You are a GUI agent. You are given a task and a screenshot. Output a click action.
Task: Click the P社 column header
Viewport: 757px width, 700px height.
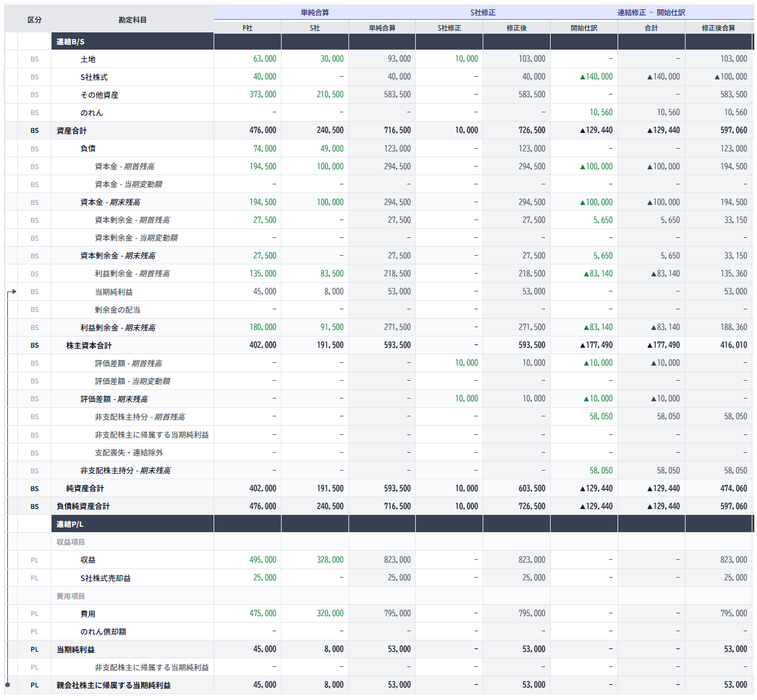247,28
